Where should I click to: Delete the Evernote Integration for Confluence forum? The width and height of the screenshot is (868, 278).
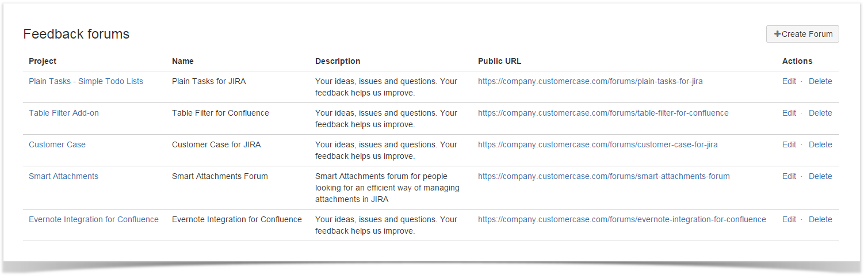click(820, 219)
